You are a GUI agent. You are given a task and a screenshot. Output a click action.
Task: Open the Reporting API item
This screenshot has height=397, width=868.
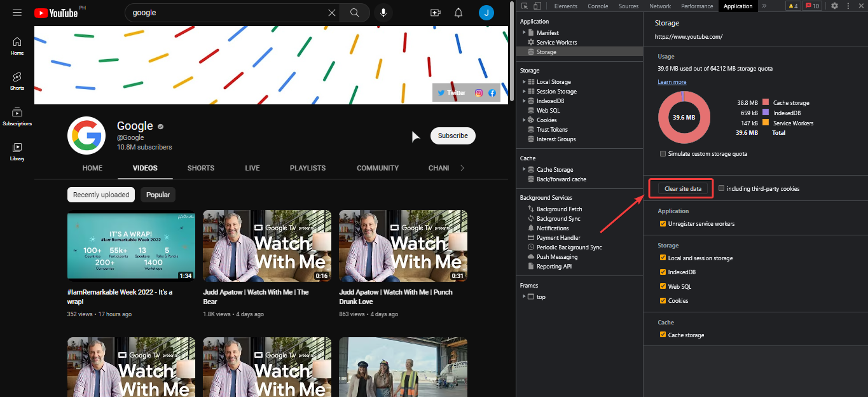[x=553, y=267]
